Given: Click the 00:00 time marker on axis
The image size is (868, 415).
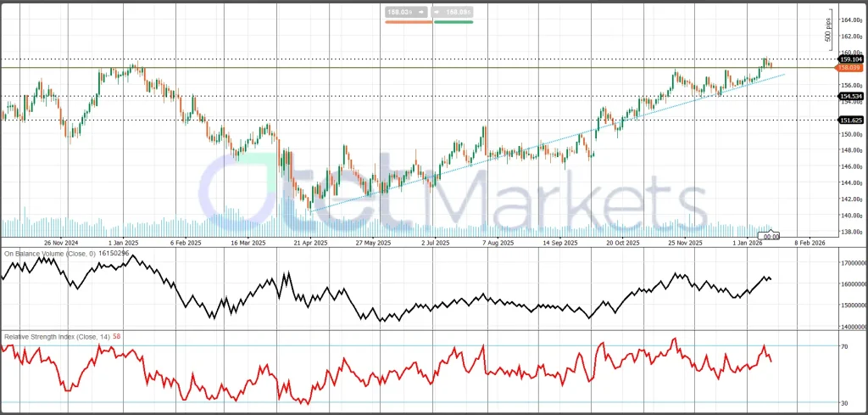Looking at the screenshot, I should 771,237.
